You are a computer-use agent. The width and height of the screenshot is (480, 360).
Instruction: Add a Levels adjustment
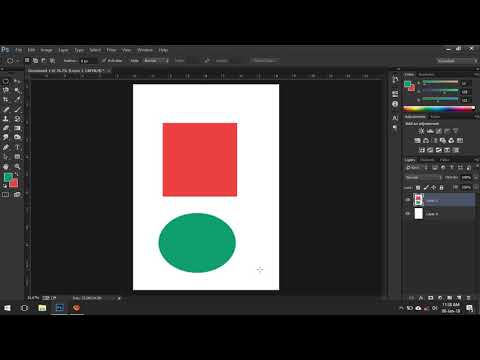click(430, 131)
